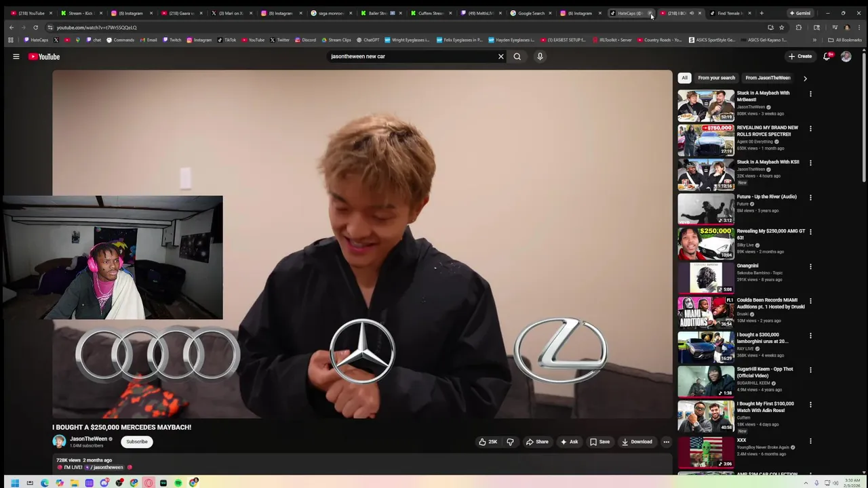Select the 'From JasonTheWeen' chip
The image size is (868, 488).
(768, 78)
